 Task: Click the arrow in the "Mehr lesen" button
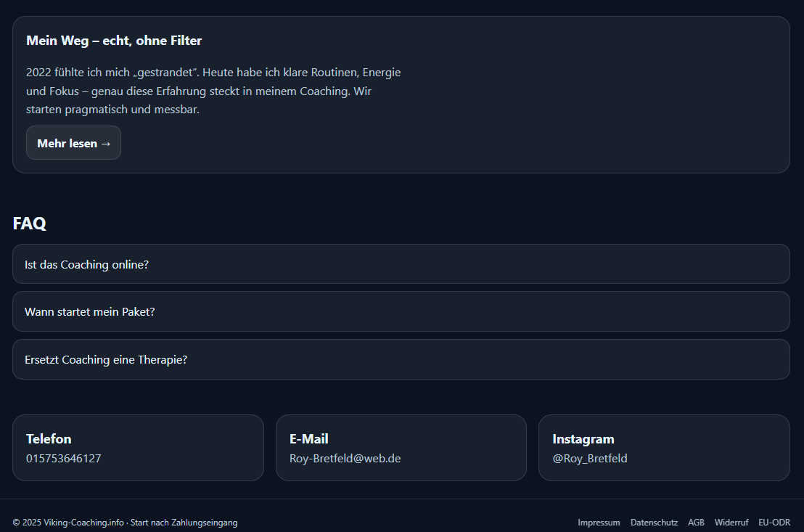[106, 144]
